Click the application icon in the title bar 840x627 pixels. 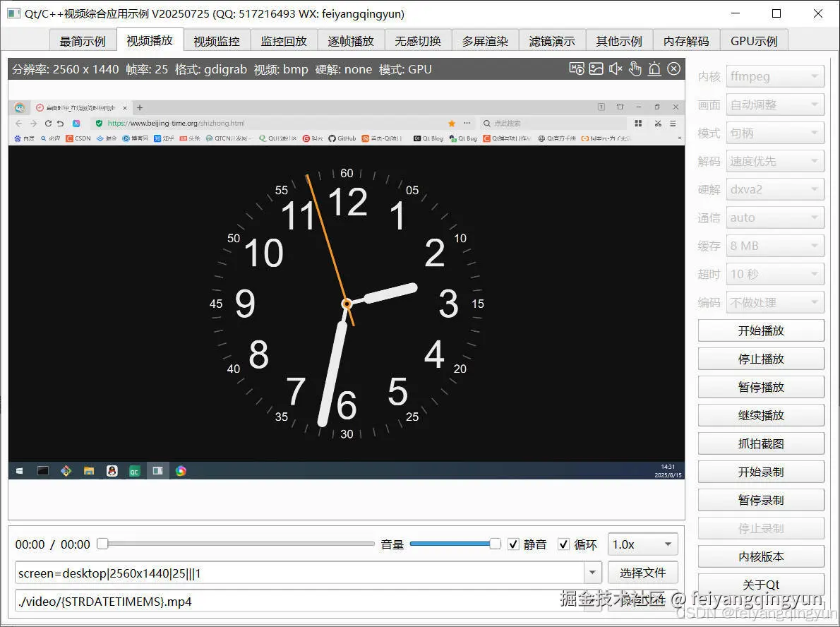(16, 13)
